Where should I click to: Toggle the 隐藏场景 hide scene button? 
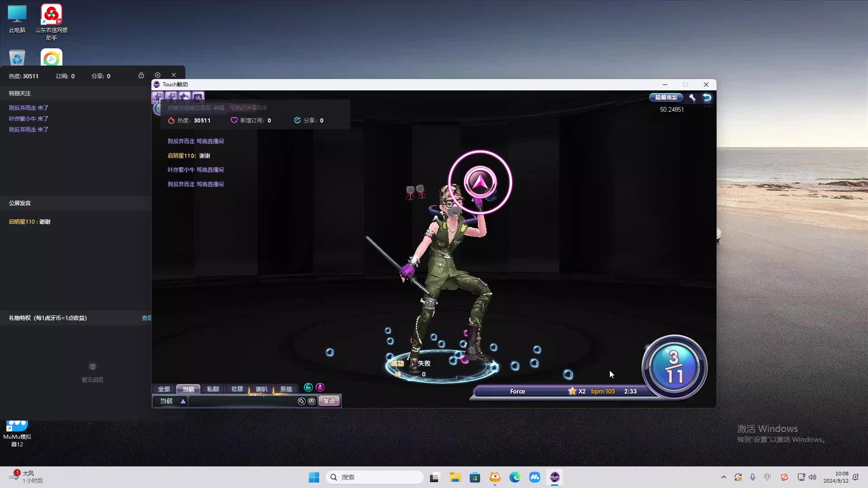tap(666, 97)
